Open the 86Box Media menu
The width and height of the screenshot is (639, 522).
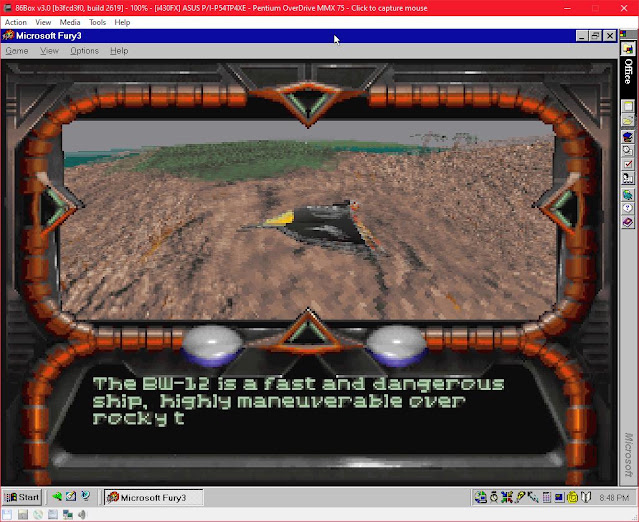click(x=70, y=22)
